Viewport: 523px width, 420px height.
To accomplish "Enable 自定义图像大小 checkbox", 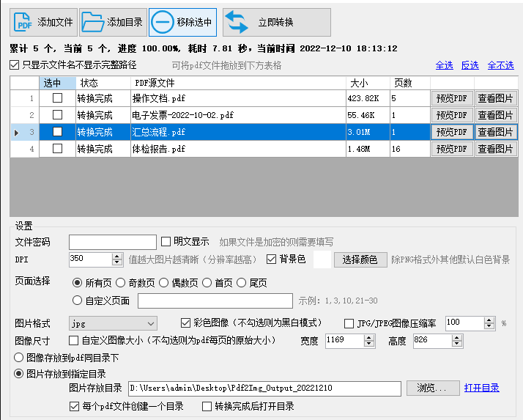I will (73, 341).
